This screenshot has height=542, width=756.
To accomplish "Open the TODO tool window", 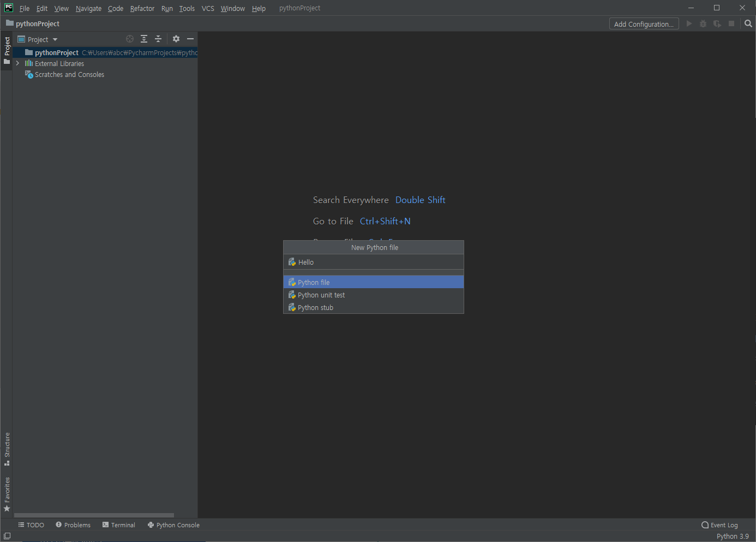I will pyautogui.click(x=31, y=525).
